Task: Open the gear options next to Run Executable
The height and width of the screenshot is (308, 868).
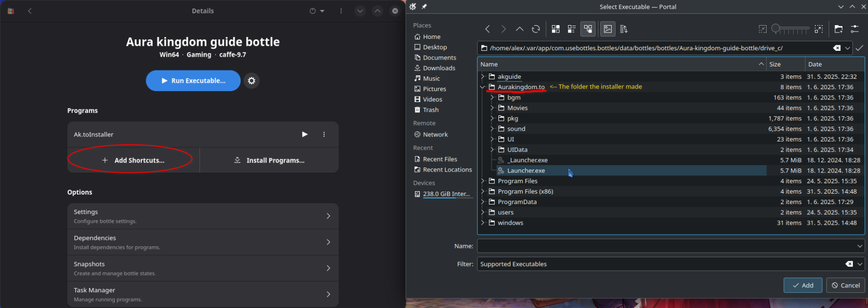Action: tap(251, 81)
